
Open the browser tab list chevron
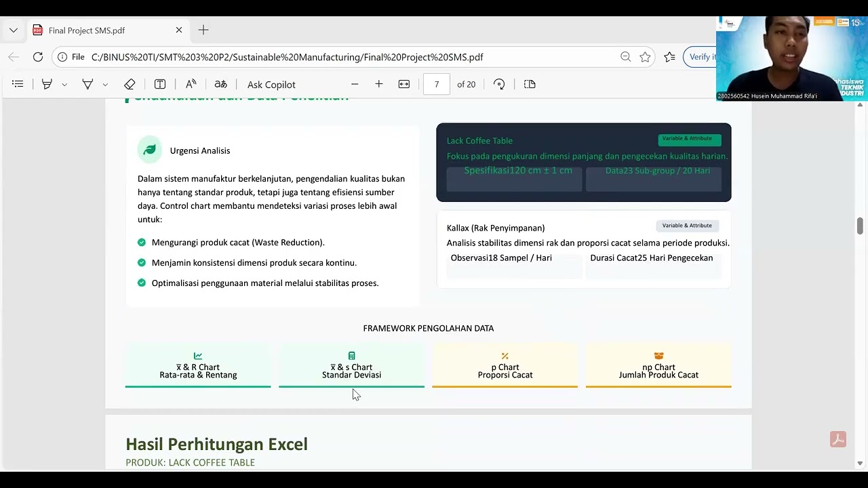point(14,30)
